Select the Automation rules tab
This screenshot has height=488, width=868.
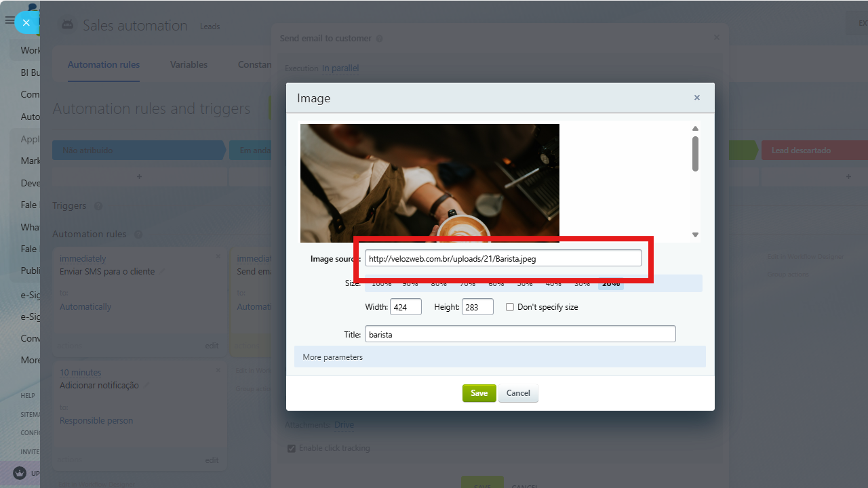coord(104,65)
